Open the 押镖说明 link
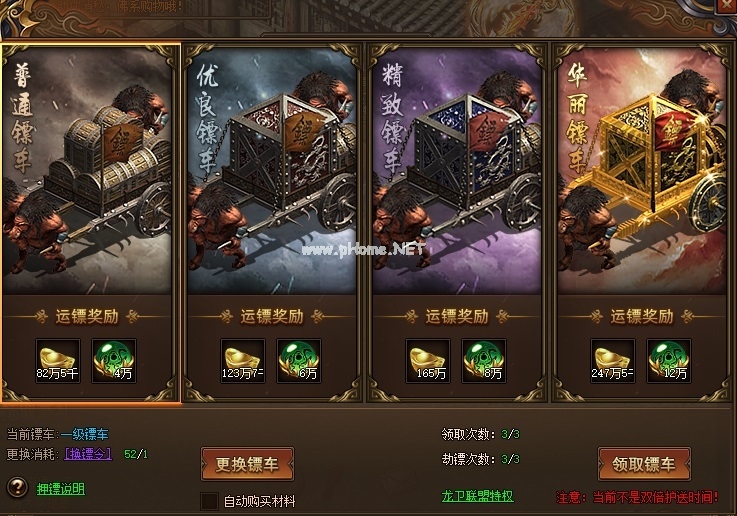This screenshot has height=516, width=737. coord(61,489)
